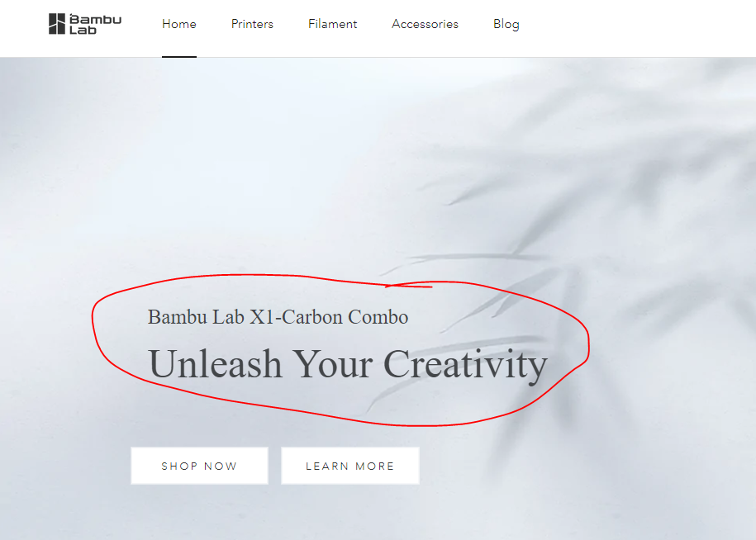
Task: Click the word Creativity in the headline
Action: [x=466, y=365]
